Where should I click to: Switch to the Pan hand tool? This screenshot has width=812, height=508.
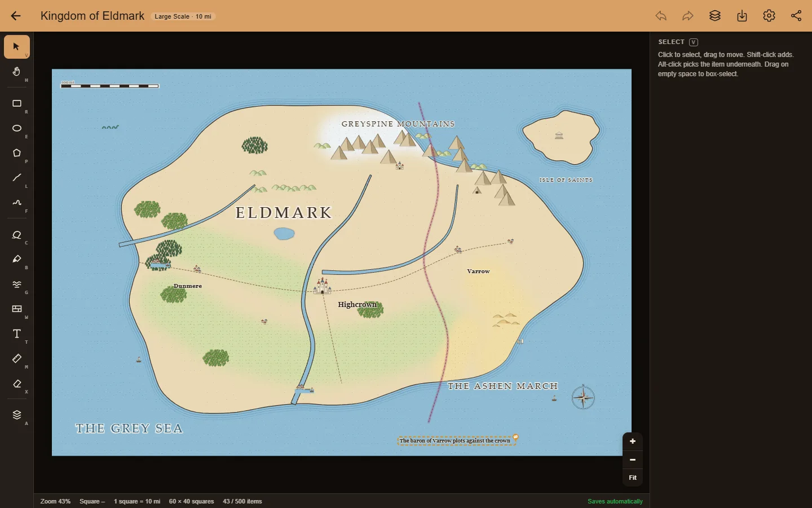pos(17,72)
